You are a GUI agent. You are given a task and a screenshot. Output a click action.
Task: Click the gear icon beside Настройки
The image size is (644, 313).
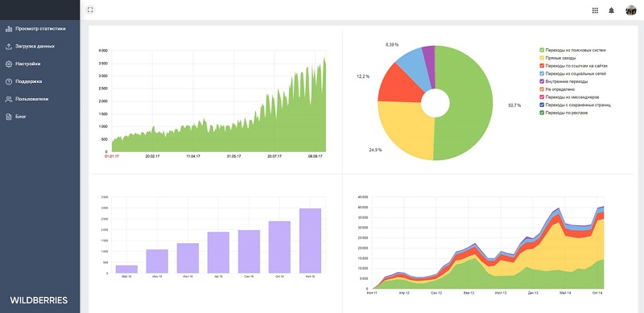point(8,64)
